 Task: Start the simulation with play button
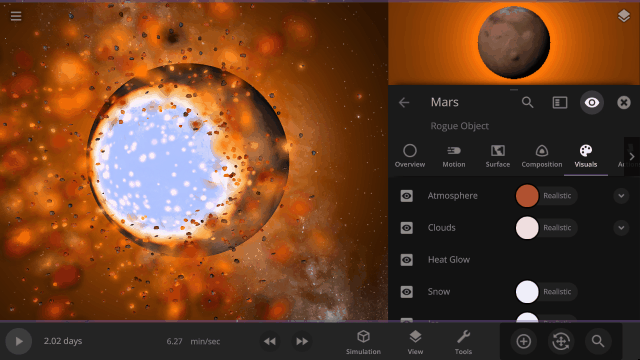pyautogui.click(x=19, y=341)
